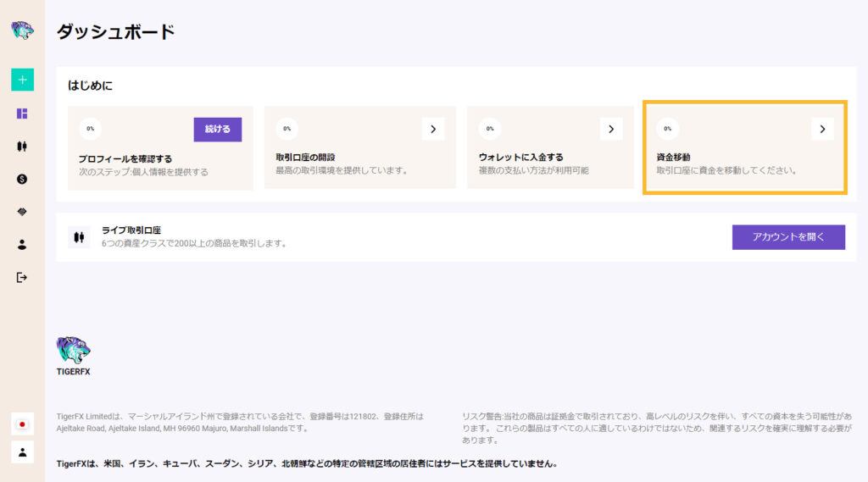Image resolution: width=868 pixels, height=482 pixels.
Task: Click the 0% progress circle on 資金移動 card
Action: (x=668, y=129)
